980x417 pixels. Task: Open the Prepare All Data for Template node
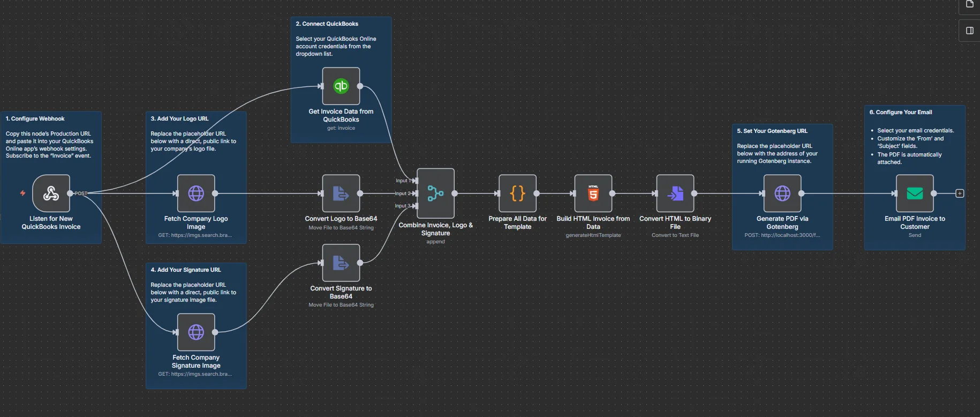click(517, 193)
